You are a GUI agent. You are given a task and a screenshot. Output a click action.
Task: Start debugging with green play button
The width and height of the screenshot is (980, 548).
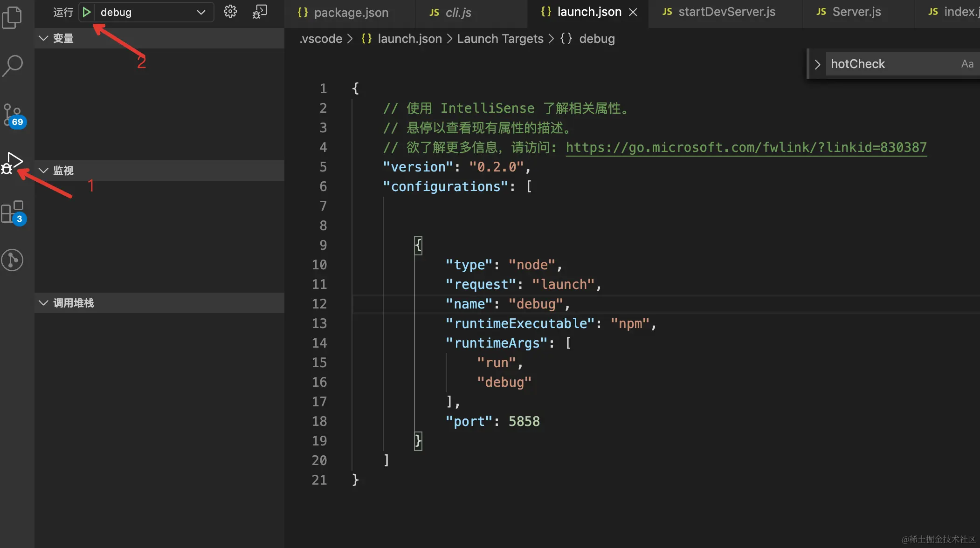pyautogui.click(x=86, y=12)
